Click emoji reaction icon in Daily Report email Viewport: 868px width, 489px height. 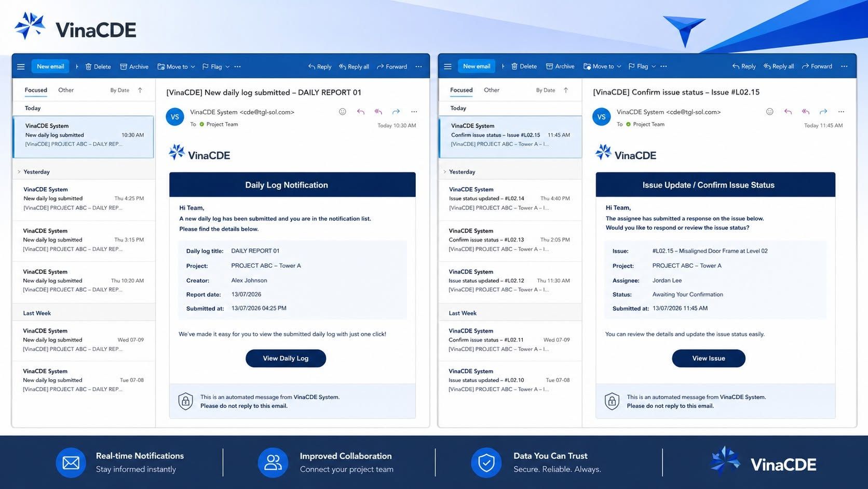(x=343, y=112)
